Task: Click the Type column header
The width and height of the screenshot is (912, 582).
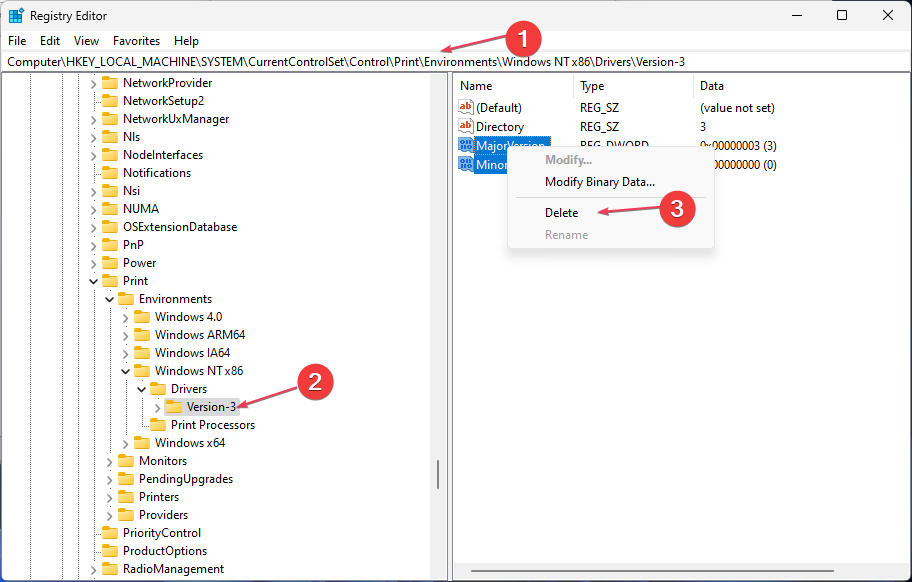Action: (592, 87)
